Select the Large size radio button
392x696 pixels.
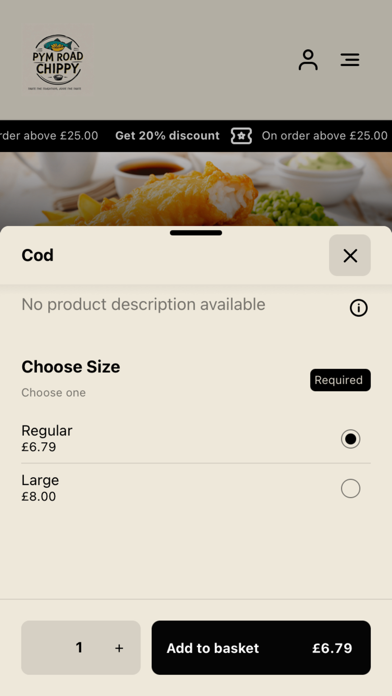(350, 489)
